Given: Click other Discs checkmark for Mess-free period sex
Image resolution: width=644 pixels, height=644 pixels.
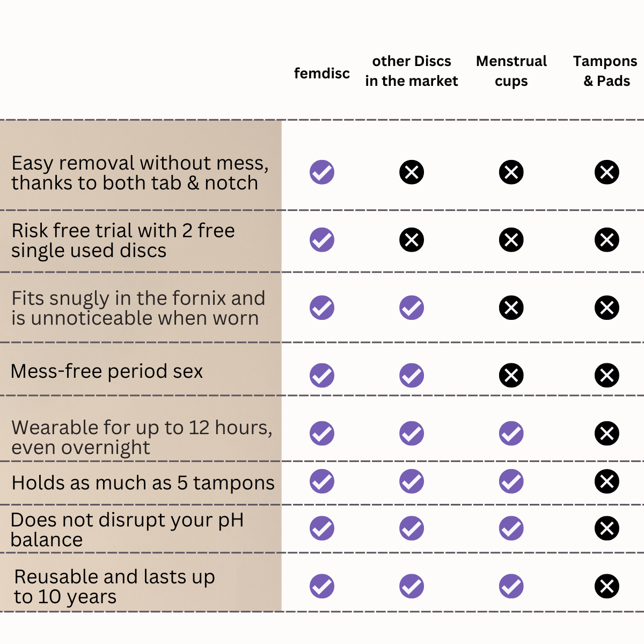Looking at the screenshot, I should click(x=412, y=375).
